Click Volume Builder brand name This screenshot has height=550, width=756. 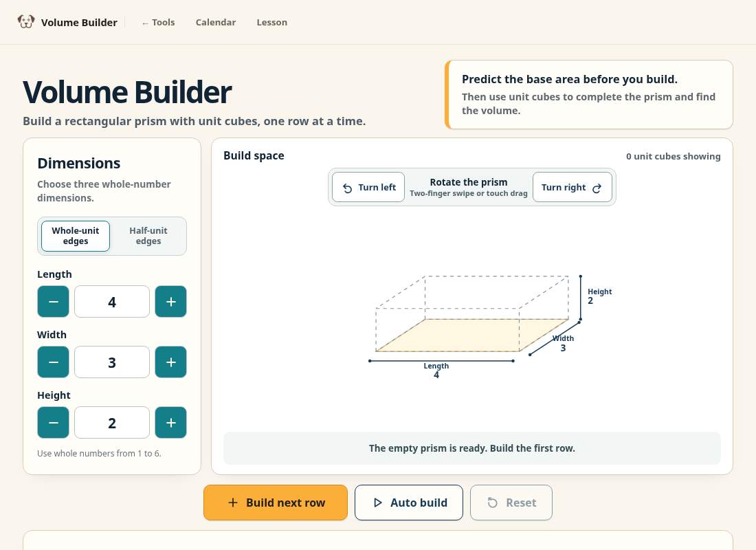79,22
